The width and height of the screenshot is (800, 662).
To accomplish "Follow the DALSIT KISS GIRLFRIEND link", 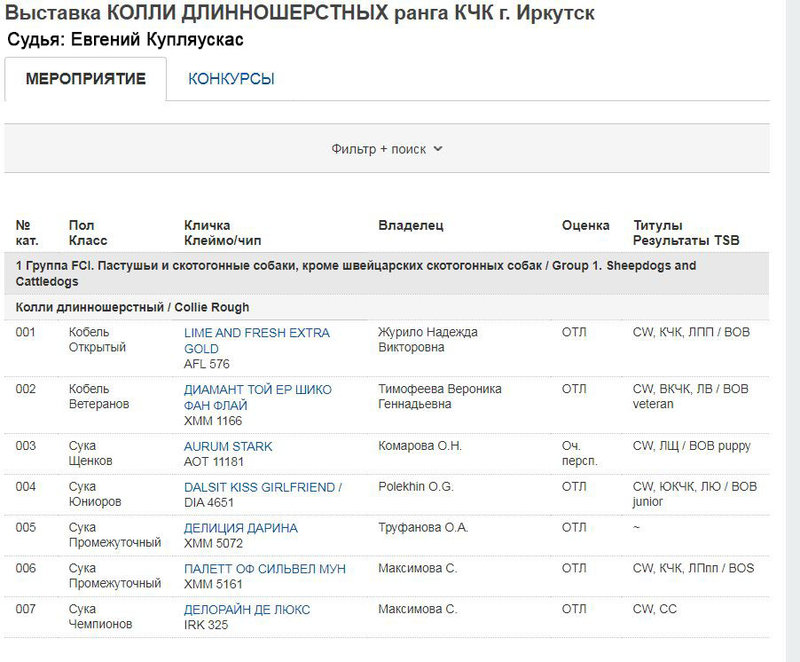I will tap(263, 487).
